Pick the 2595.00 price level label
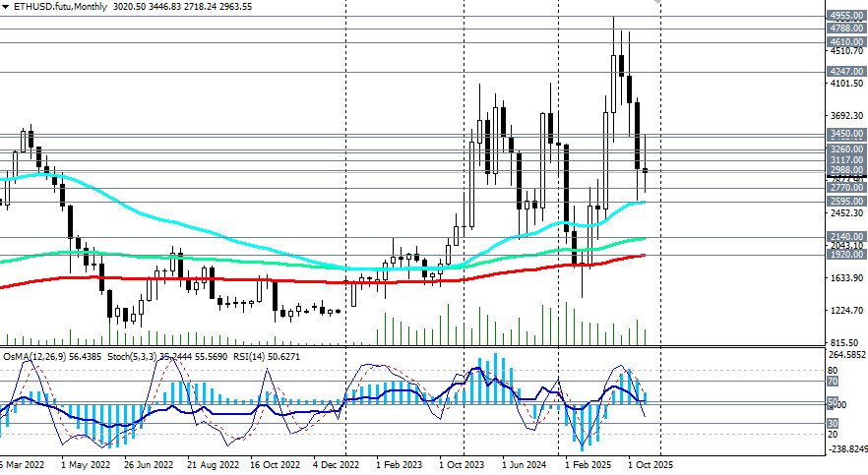868x475 pixels. click(846, 201)
